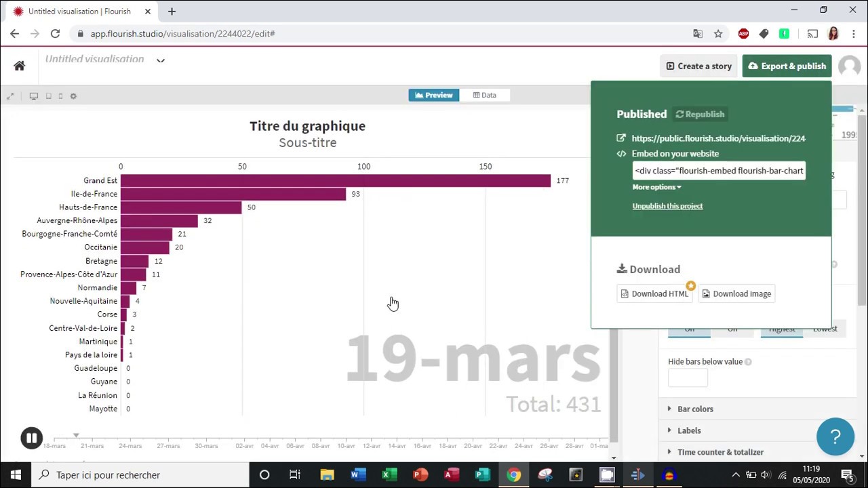
Task: Open Word from the taskbar
Action: pyautogui.click(x=357, y=474)
